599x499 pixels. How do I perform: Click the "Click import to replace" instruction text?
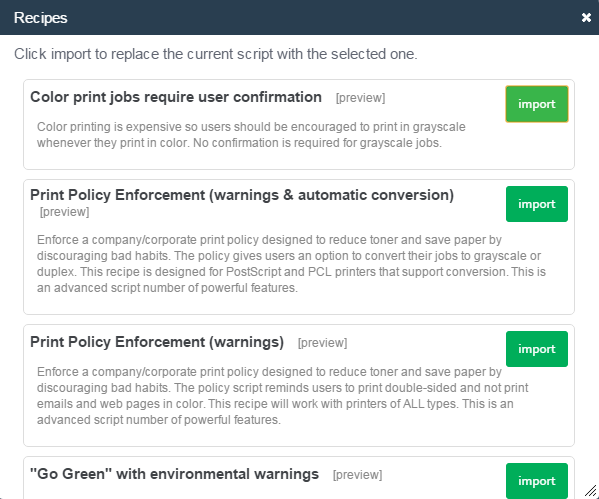[215, 54]
